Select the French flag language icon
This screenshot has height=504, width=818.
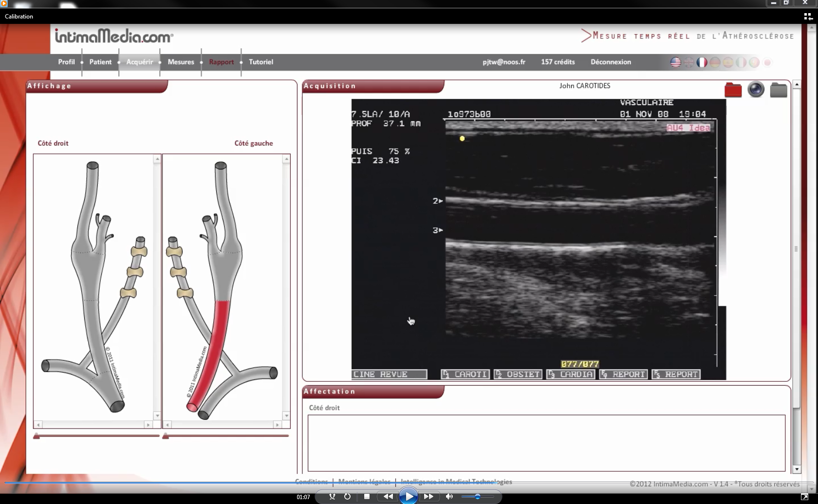[702, 62]
